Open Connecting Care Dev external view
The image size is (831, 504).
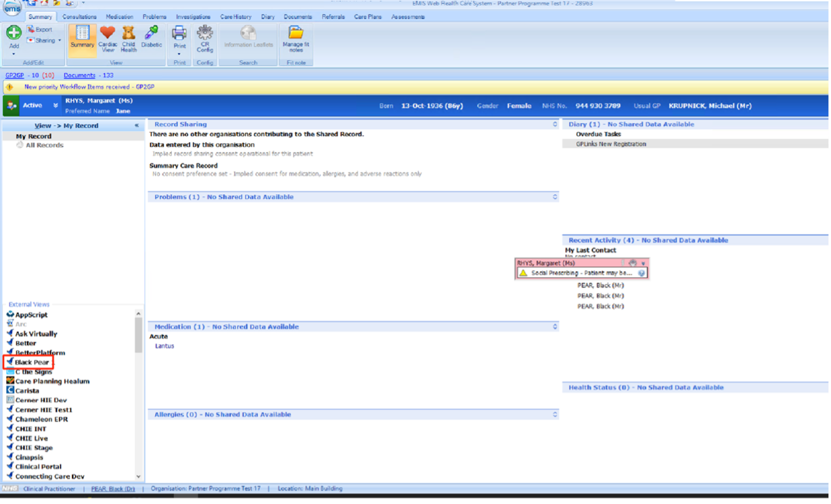(50, 476)
